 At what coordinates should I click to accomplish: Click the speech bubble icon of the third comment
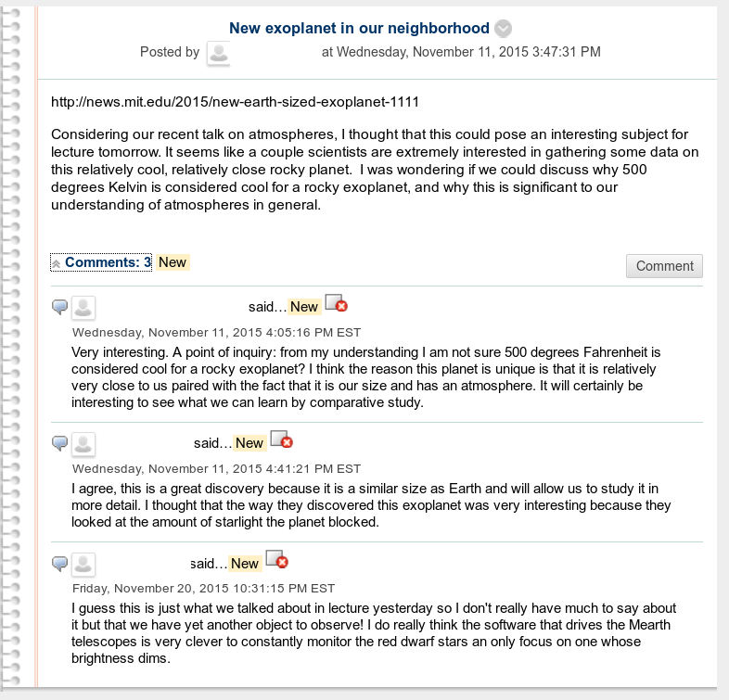[60, 564]
